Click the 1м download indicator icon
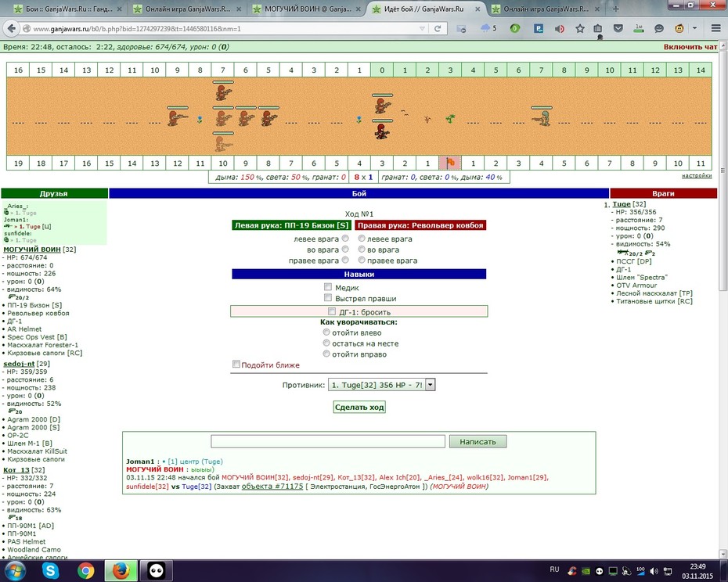The image size is (728, 582). [x=639, y=29]
